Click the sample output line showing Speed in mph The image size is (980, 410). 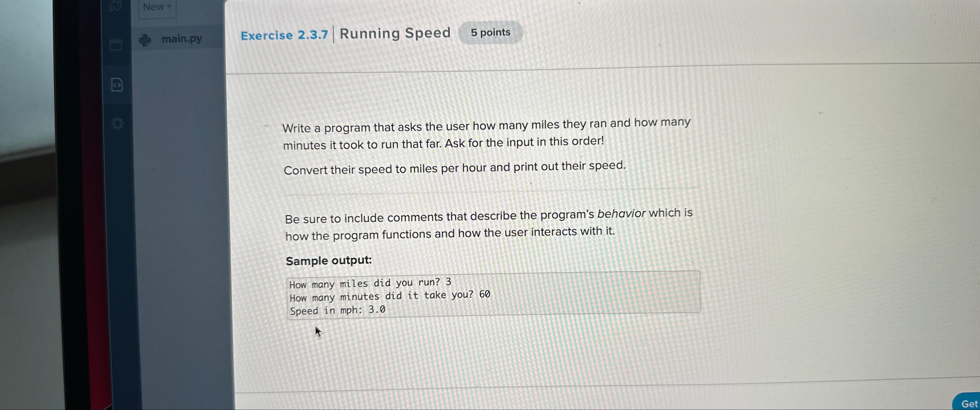[x=337, y=310]
